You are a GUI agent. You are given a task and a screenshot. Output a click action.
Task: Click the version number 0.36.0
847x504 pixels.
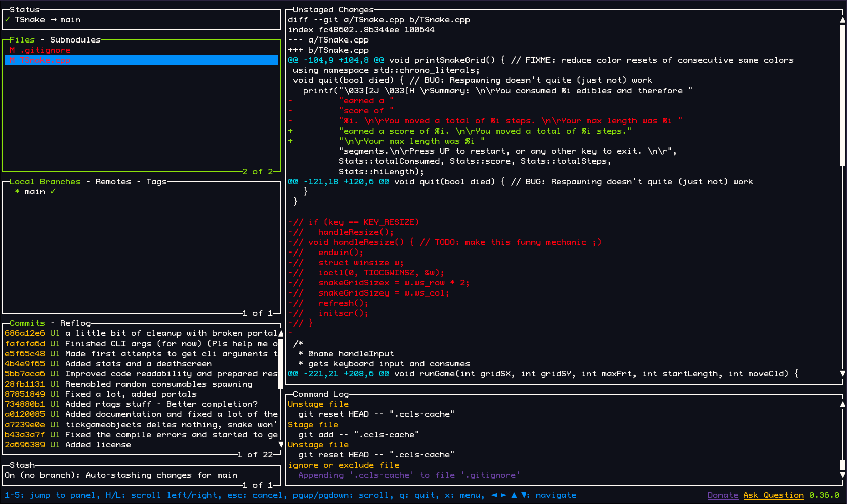824,495
